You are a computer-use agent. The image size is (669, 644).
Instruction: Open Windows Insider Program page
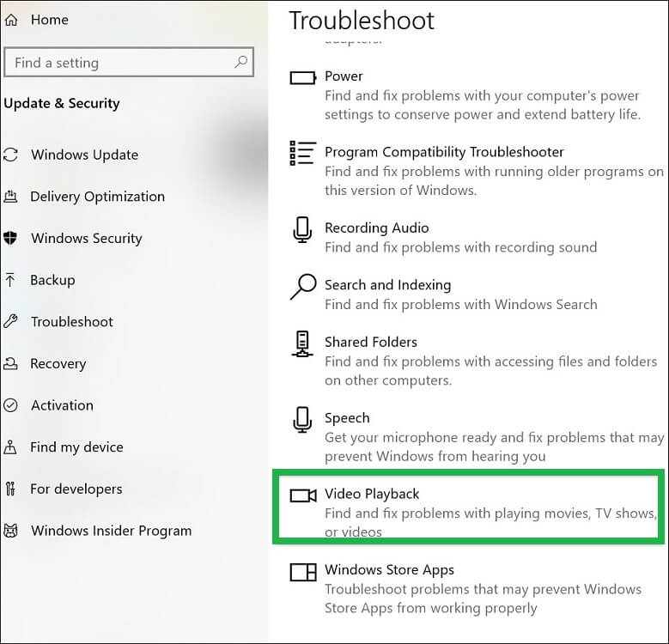(x=112, y=531)
